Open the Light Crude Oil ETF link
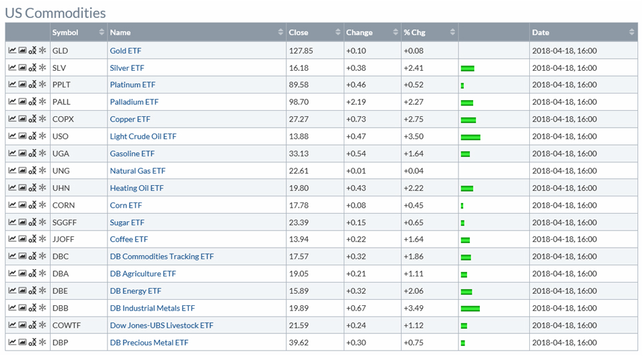Image resolution: width=644 pixels, height=356 pixels. point(143,137)
